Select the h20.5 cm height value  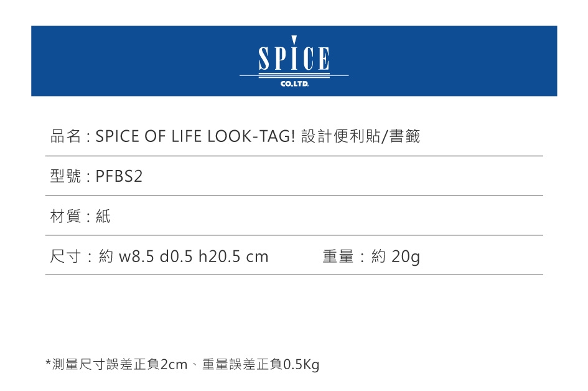(x=233, y=257)
